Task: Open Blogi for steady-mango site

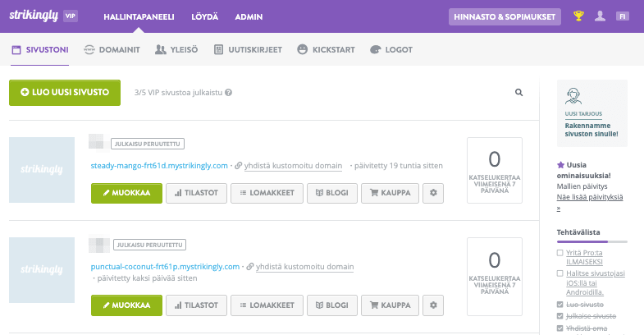Action: 332,193
